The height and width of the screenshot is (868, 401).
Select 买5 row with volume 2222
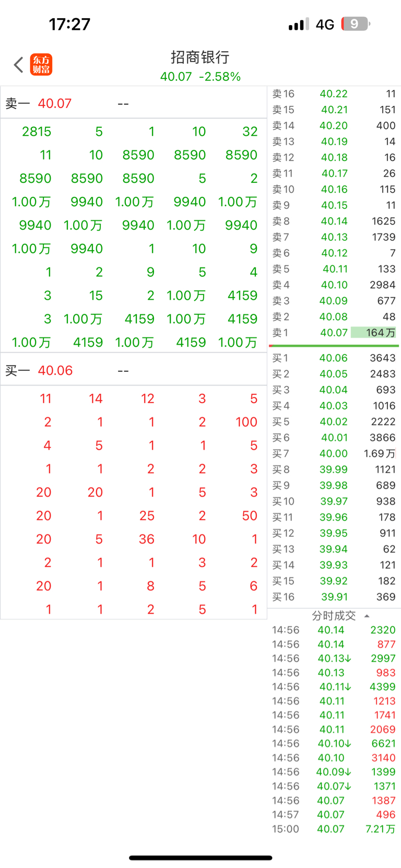pos(334,422)
